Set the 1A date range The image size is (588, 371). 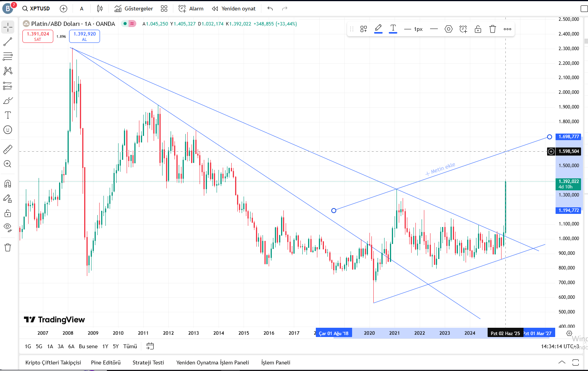click(50, 346)
